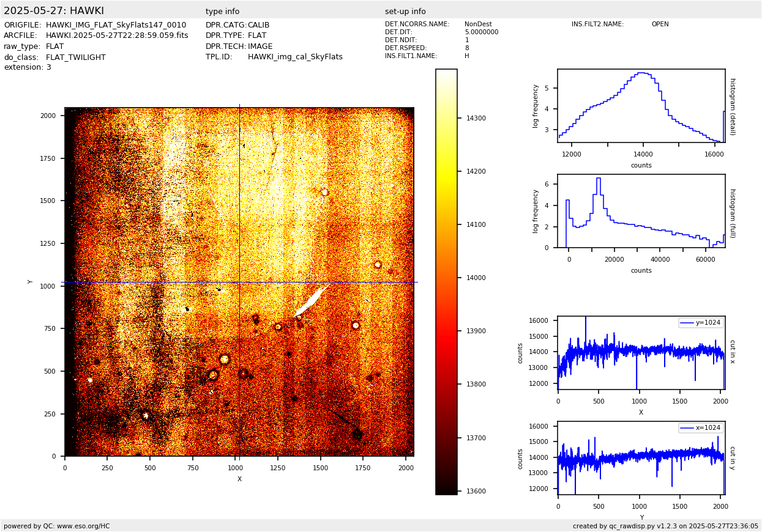Click the x=1024 legend entry

701,428
